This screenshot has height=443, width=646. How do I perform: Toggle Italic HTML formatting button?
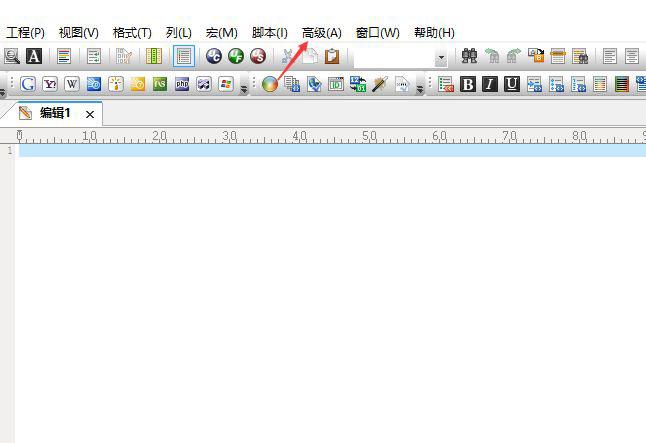click(490, 85)
